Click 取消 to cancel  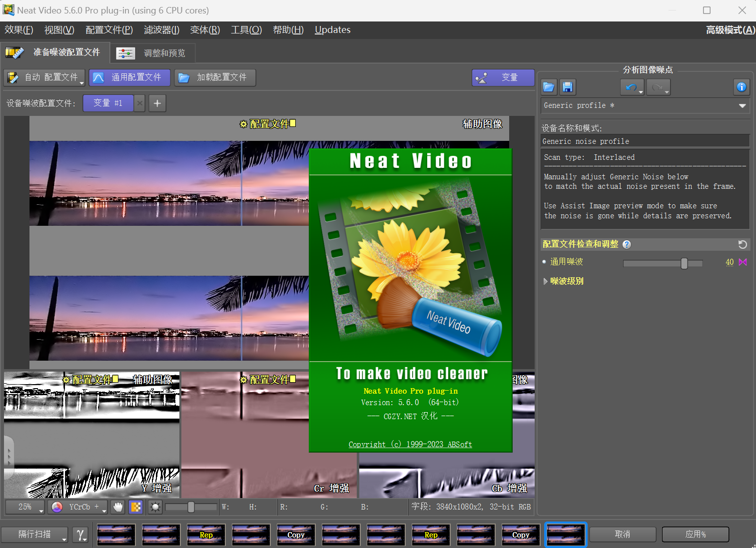tap(623, 535)
